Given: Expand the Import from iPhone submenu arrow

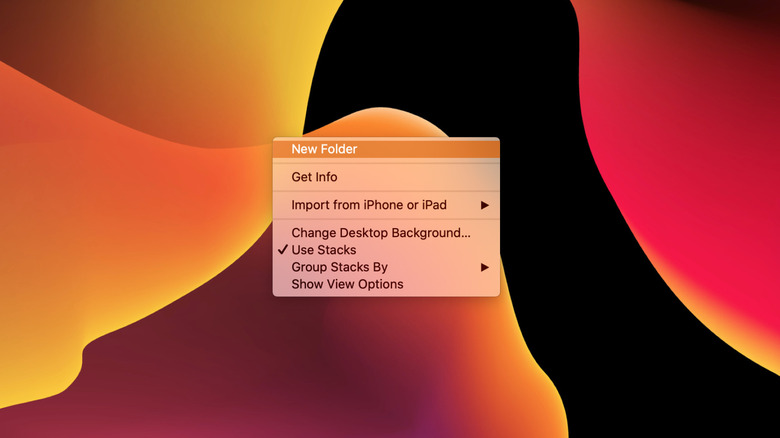Looking at the screenshot, I should (485, 205).
